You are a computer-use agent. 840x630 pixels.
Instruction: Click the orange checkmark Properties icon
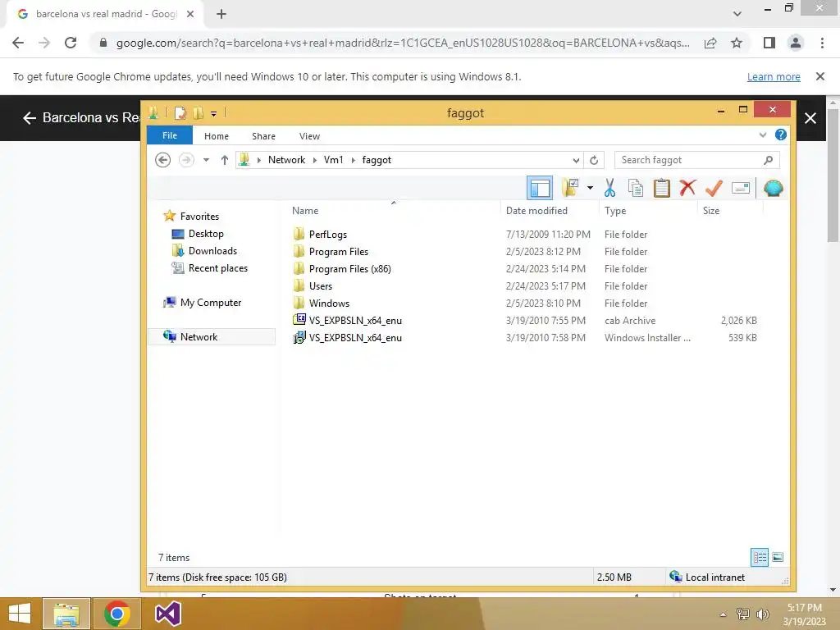(714, 188)
